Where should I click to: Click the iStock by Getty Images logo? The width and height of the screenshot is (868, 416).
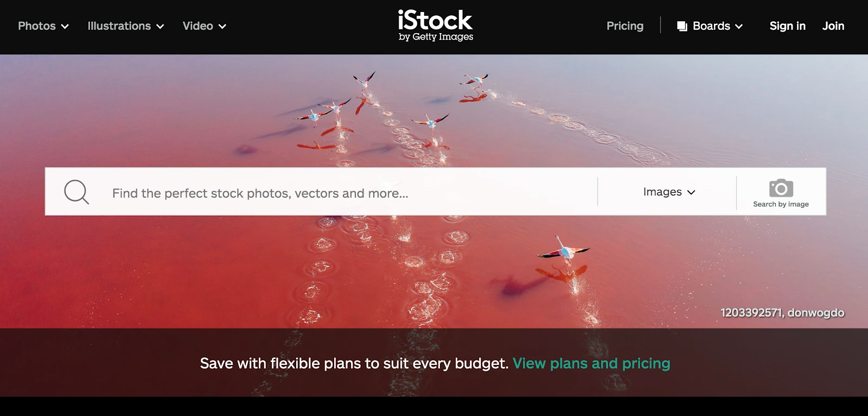(x=435, y=26)
